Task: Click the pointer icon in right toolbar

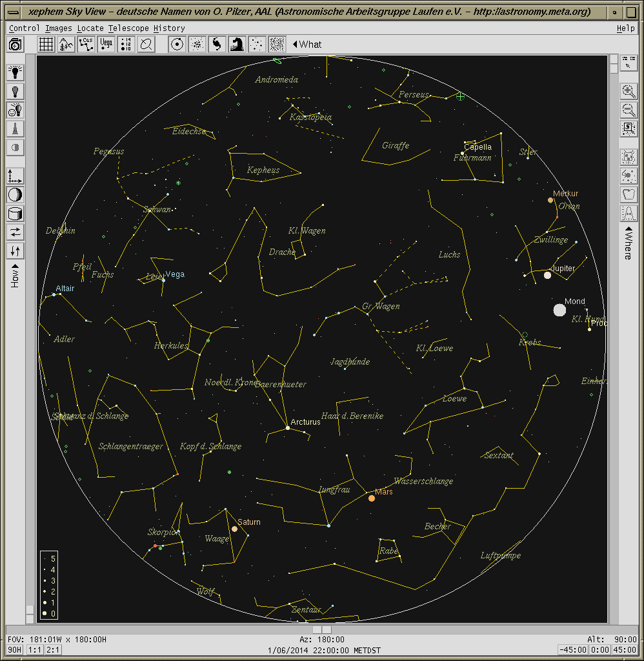Action: 629,63
